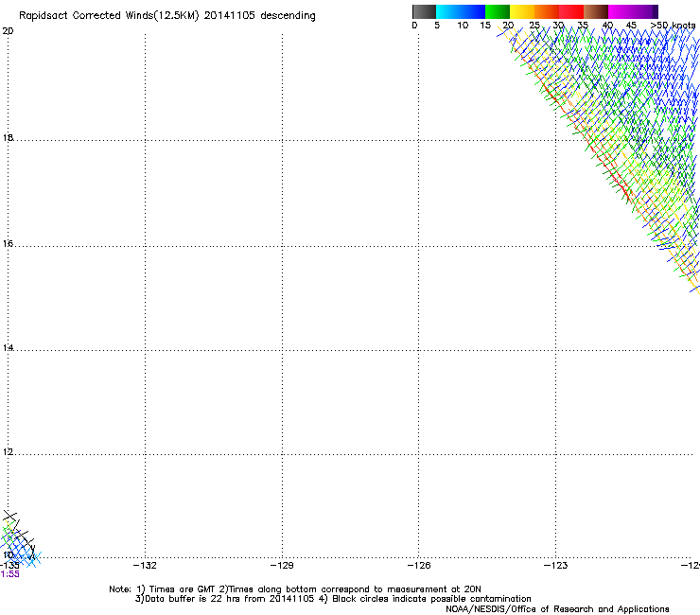Select the orange 25-30 knots legend segment
700x615 pixels.
tap(547, 11)
